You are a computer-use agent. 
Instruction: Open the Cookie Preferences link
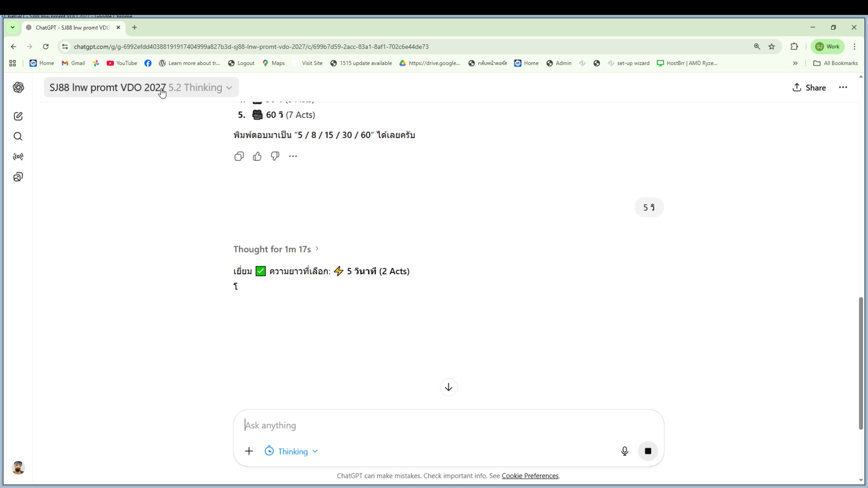tap(530, 476)
